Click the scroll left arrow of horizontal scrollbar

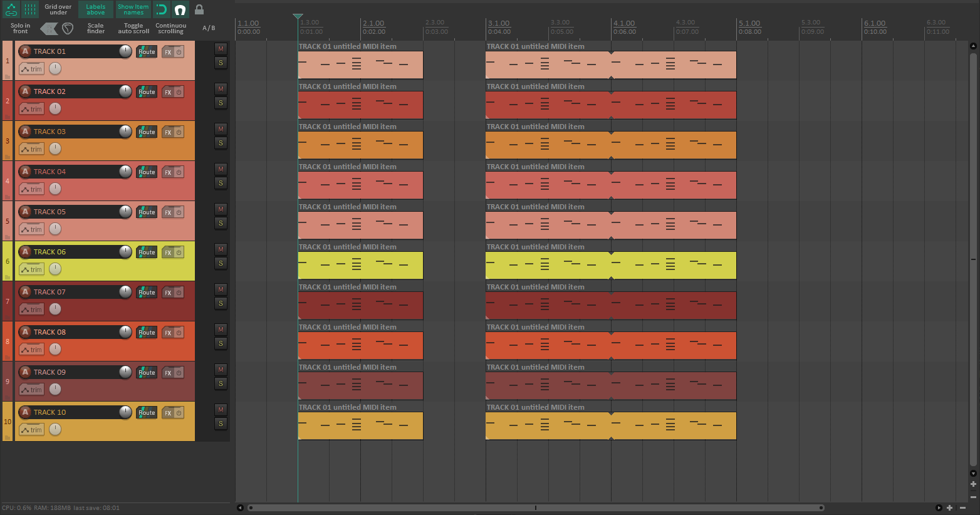[x=240, y=507]
